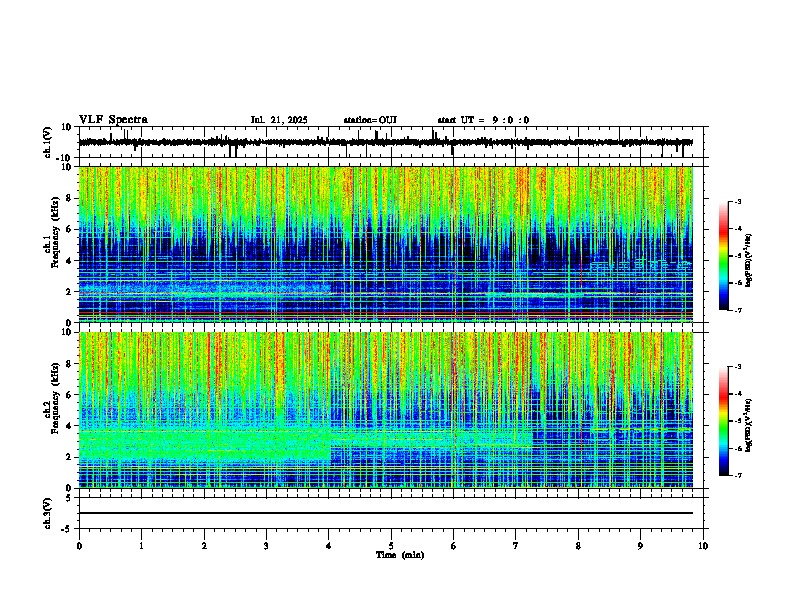Click the ch.1 spectrogram color scale bar
Viewport: 792px width, 612px height.
click(724, 255)
